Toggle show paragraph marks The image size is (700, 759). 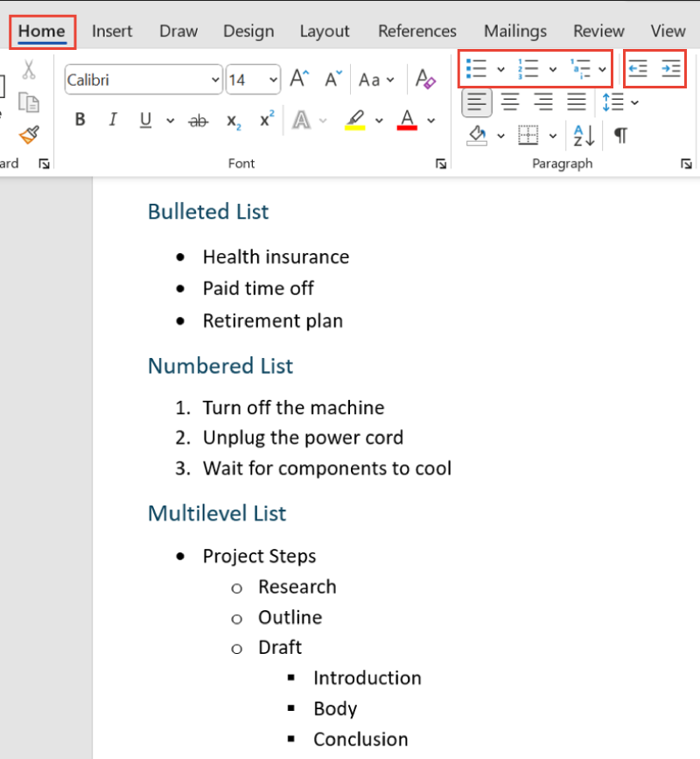(x=620, y=136)
